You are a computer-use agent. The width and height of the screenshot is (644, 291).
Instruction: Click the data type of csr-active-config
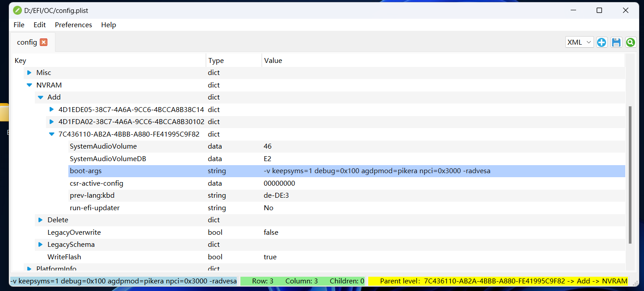point(215,183)
